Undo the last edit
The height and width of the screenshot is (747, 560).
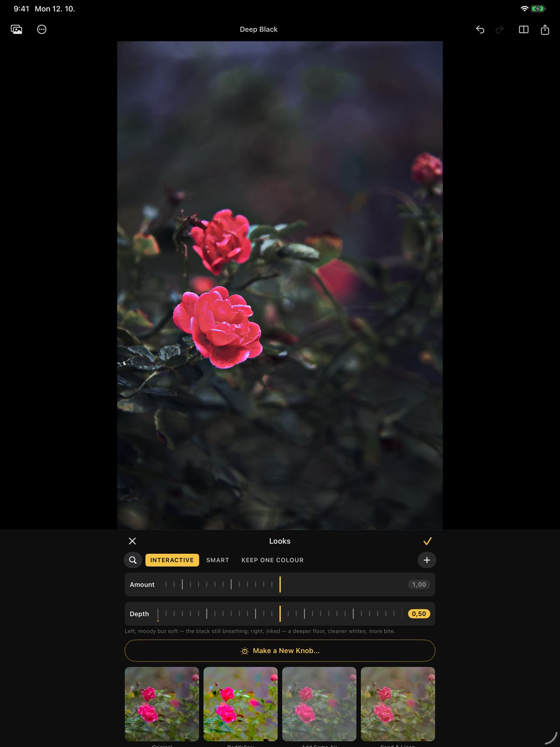[480, 30]
